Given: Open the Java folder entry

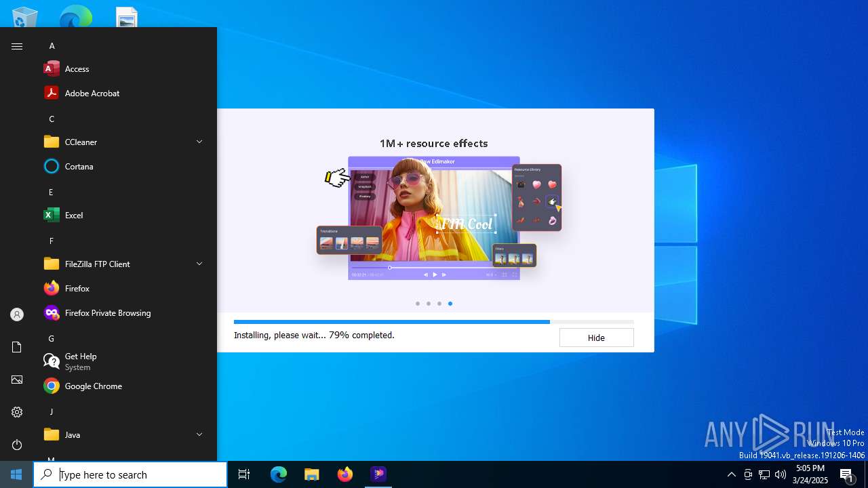Looking at the screenshot, I should tap(122, 434).
